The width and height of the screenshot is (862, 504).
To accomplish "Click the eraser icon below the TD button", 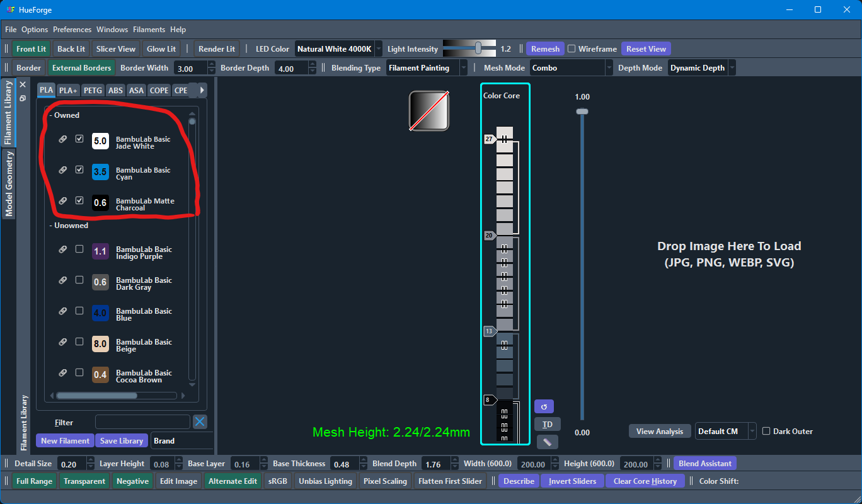I will point(548,442).
